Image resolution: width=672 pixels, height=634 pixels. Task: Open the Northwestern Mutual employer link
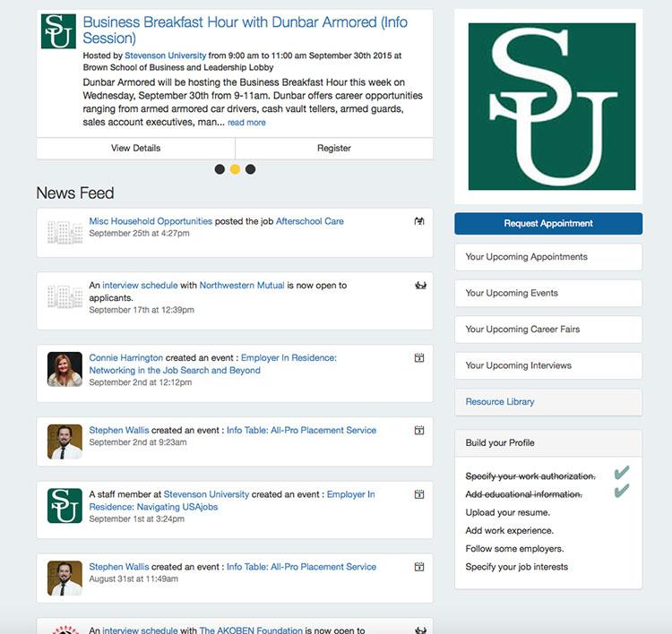coord(242,286)
